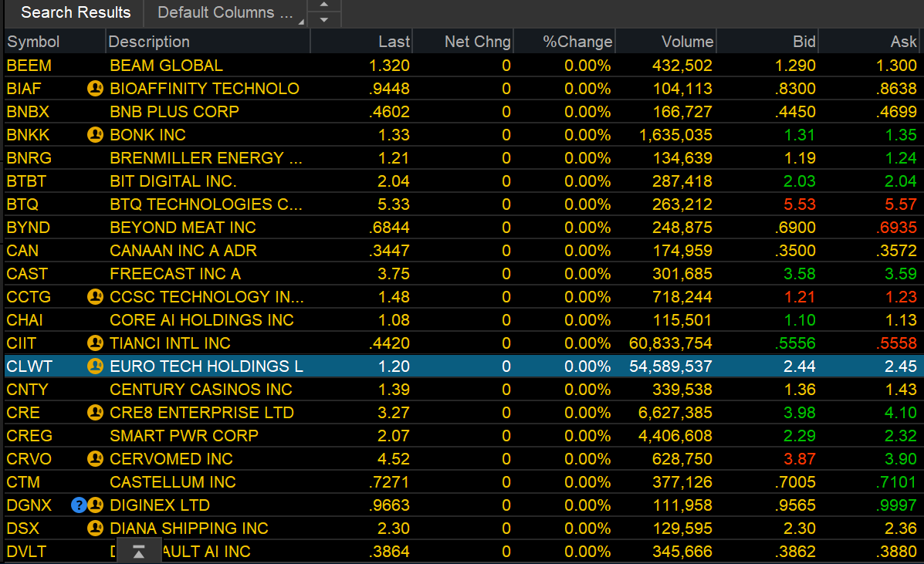Click CHAI bid price 1.10

(x=800, y=320)
